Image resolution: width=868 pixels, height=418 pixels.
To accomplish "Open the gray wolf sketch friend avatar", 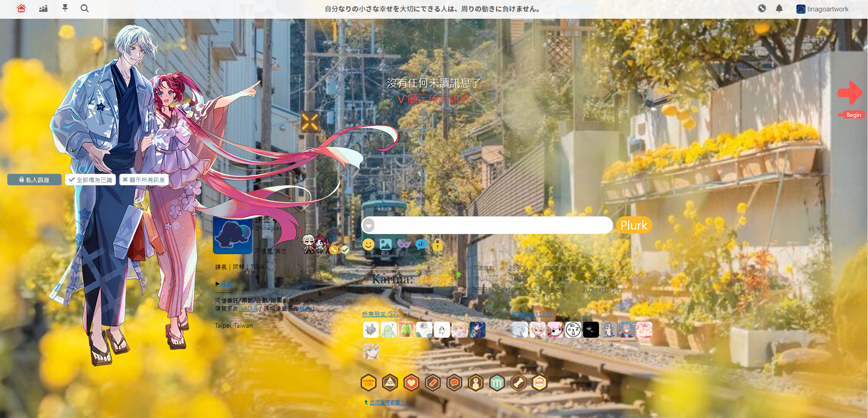I will [x=371, y=329].
